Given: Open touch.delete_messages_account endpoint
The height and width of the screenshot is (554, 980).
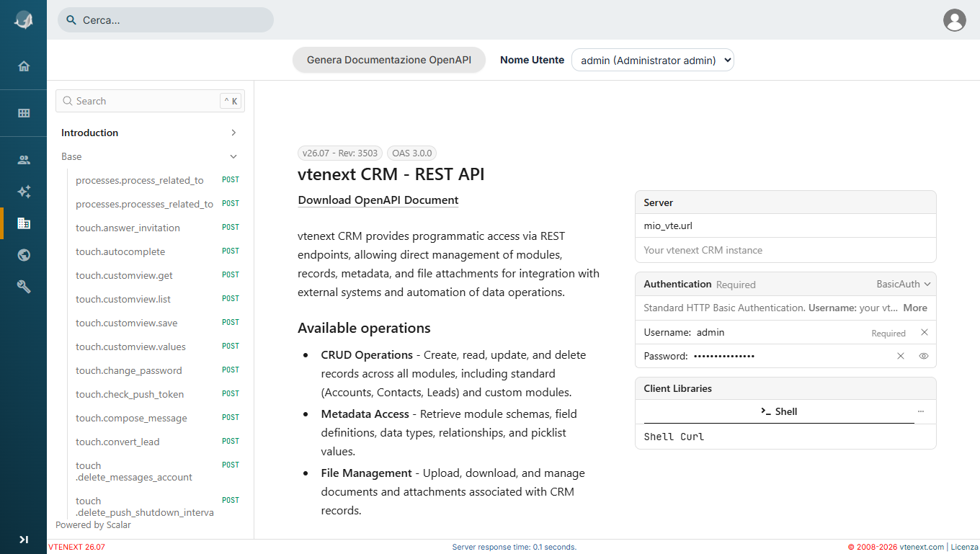Looking at the screenshot, I should (150, 471).
